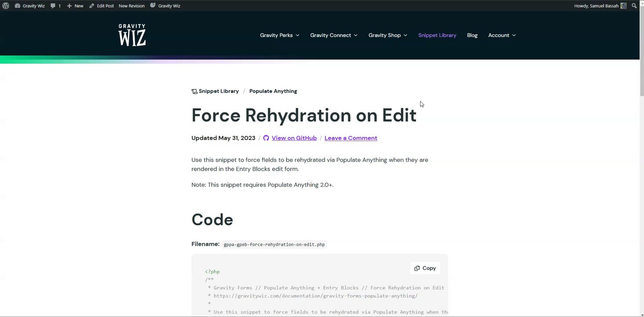Expand the Gravity Perks menu

pyautogui.click(x=280, y=35)
